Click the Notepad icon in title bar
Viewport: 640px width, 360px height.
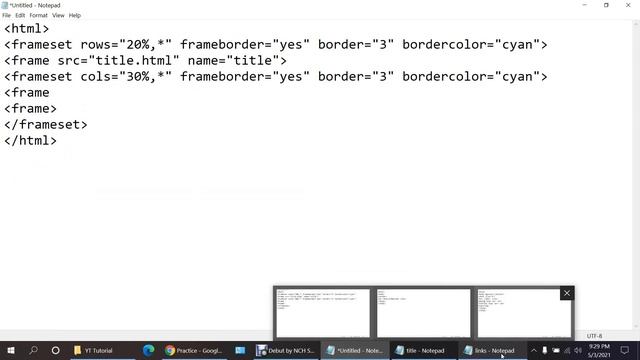point(4,5)
